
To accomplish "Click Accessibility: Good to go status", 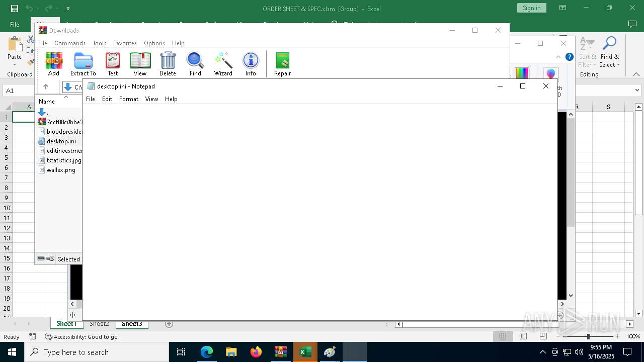I will click(81, 337).
